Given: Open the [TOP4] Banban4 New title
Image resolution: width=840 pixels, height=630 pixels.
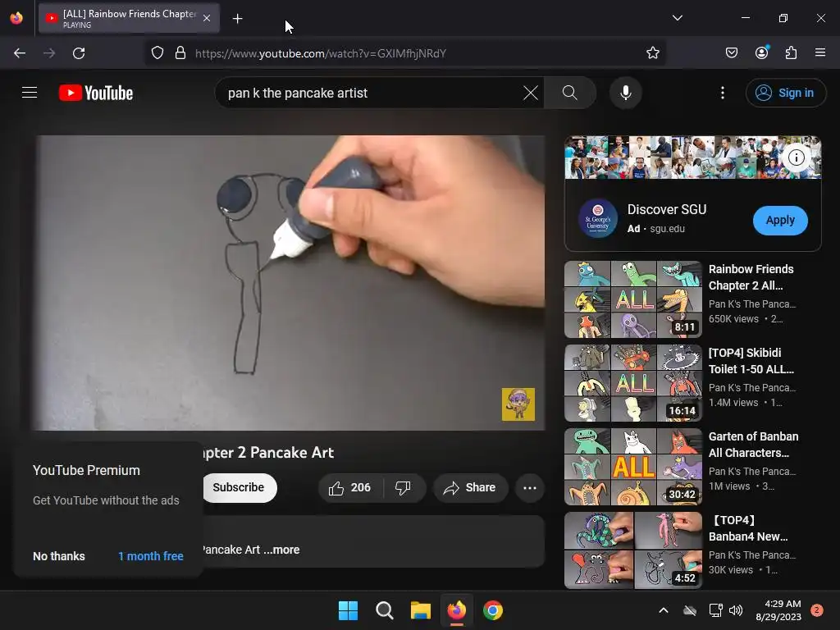Looking at the screenshot, I should [749, 528].
